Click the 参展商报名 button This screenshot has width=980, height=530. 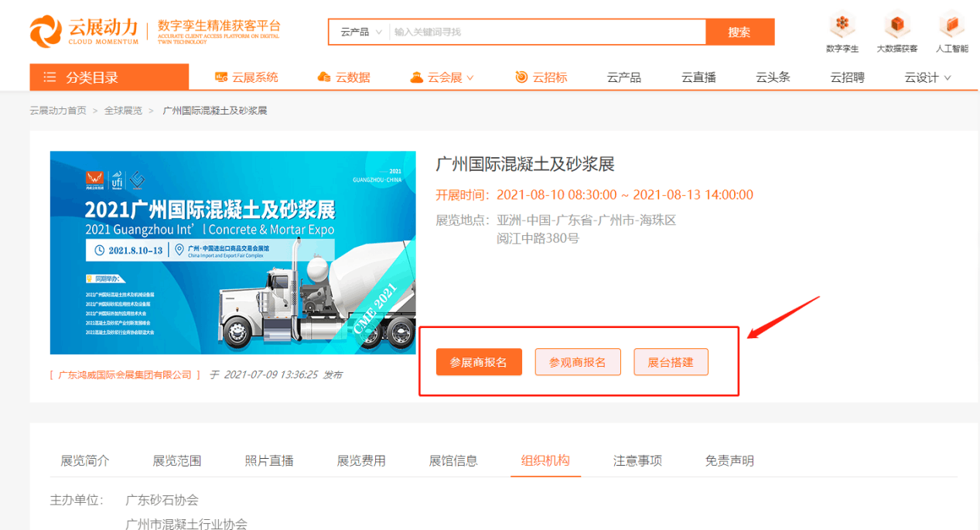point(479,361)
